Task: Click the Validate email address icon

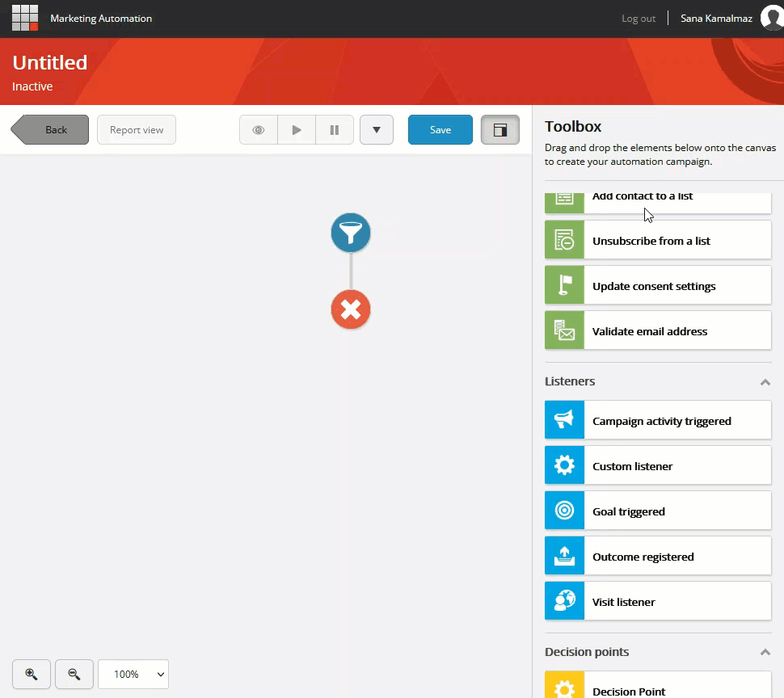Action: [564, 330]
